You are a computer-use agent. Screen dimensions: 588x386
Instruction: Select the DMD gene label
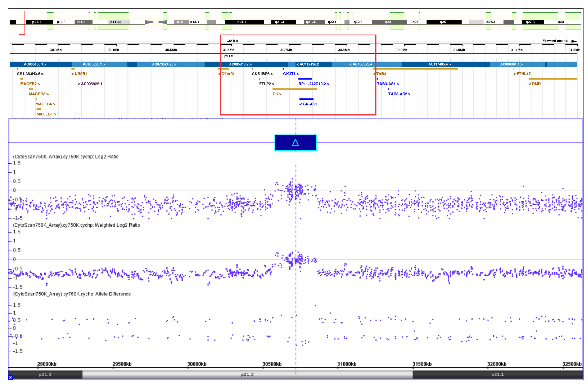535,84
